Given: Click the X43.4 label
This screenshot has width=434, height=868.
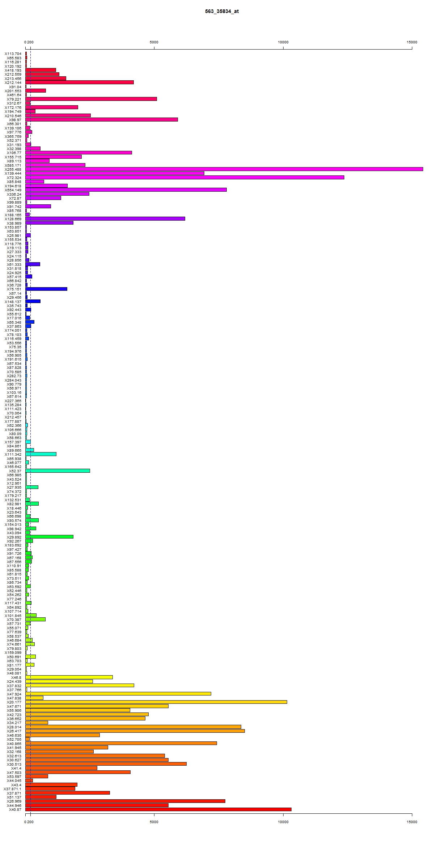Looking at the screenshot, I should coord(16,785).
